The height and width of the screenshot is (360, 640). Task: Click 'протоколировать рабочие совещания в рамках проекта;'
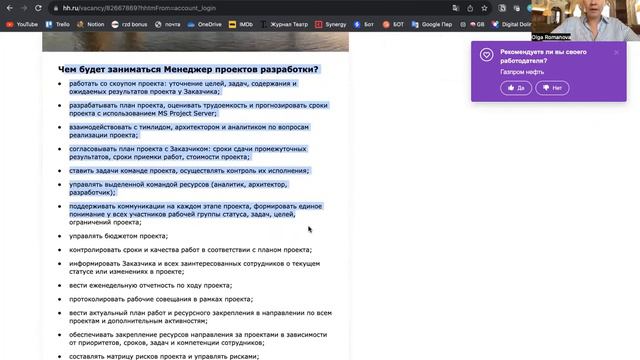tap(161, 299)
